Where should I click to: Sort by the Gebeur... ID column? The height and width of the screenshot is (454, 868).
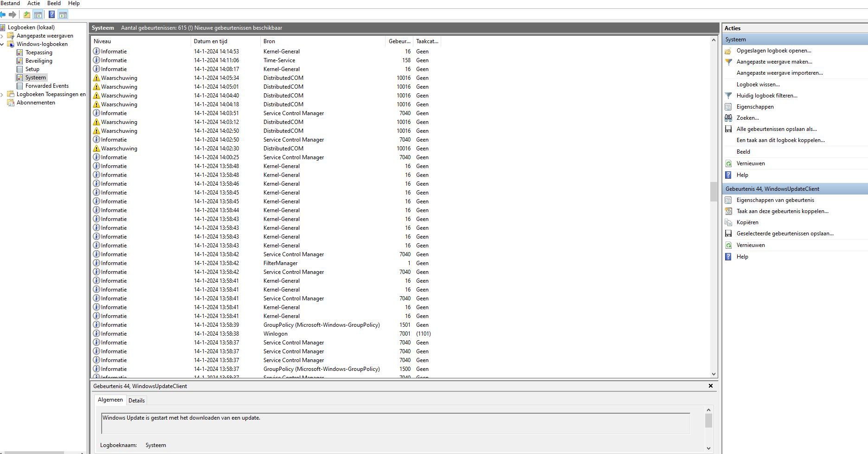[399, 41]
